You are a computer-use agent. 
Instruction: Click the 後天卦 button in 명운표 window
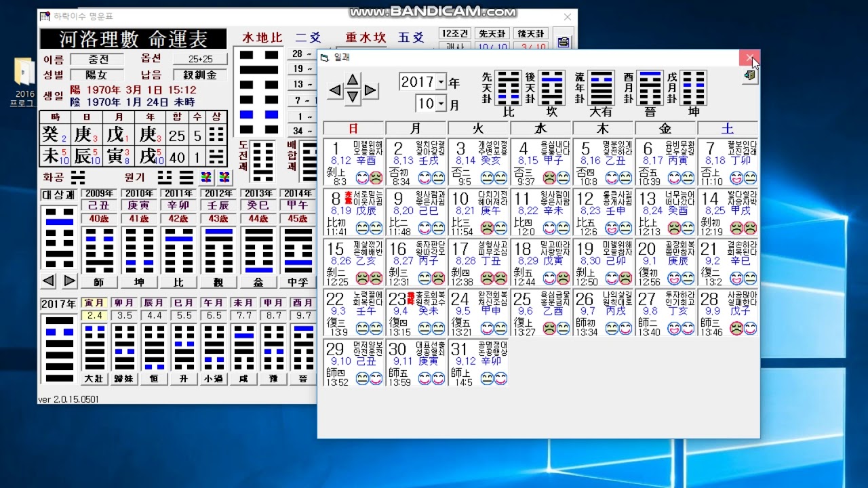(530, 33)
